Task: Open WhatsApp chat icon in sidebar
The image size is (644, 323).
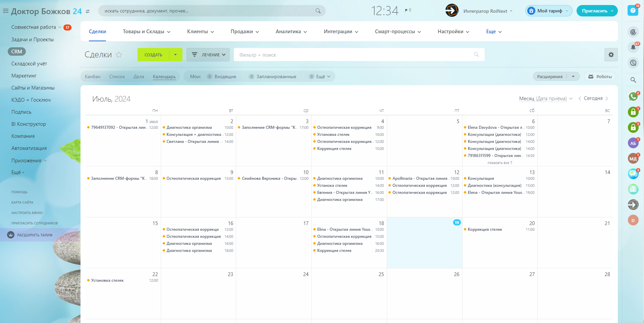Action: tap(633, 97)
